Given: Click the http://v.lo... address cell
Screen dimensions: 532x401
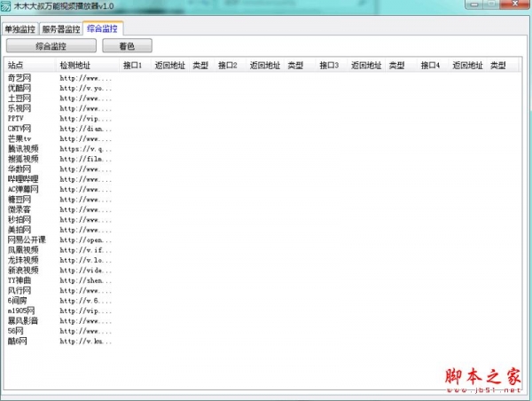Looking at the screenshot, I should (85, 260).
